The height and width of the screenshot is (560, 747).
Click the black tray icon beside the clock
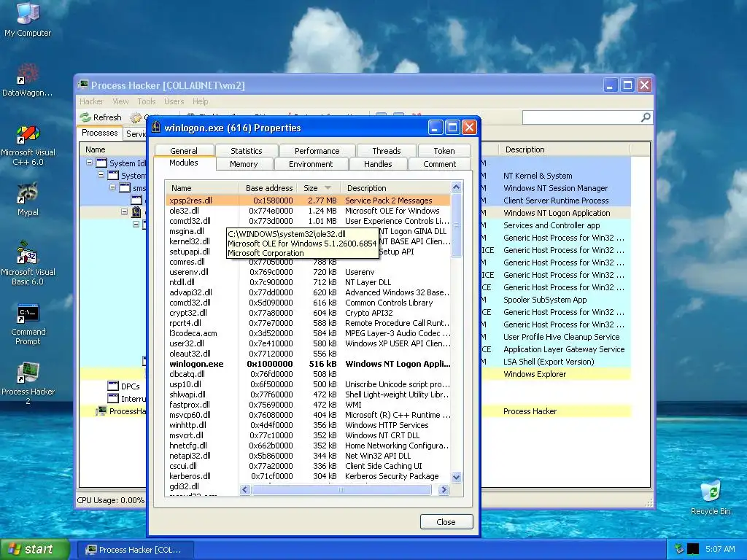point(693,549)
